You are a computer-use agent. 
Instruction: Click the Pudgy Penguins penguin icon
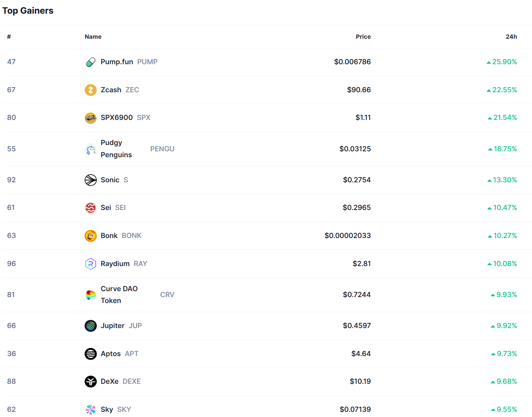click(x=91, y=149)
